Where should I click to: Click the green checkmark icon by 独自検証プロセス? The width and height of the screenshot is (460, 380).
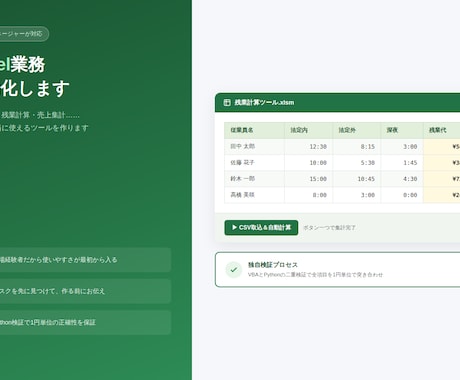point(234,270)
